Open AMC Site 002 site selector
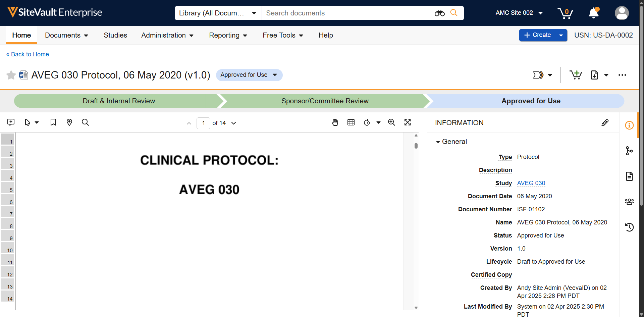Viewport: 644px width, 317px height. point(519,13)
